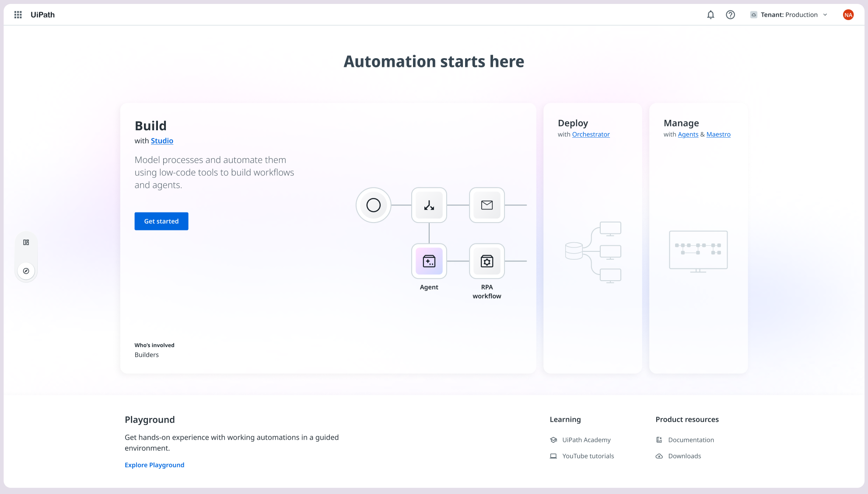Click the Build card heading

click(150, 126)
